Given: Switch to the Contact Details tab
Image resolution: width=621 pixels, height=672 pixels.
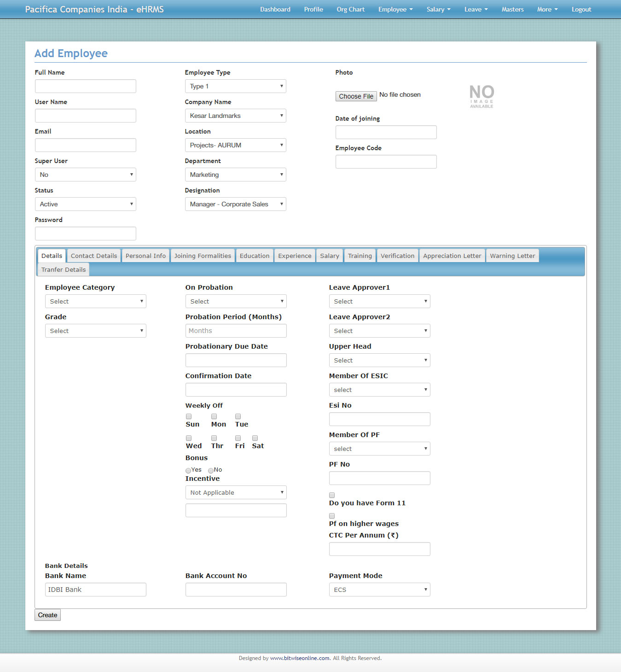Looking at the screenshot, I should 94,256.
